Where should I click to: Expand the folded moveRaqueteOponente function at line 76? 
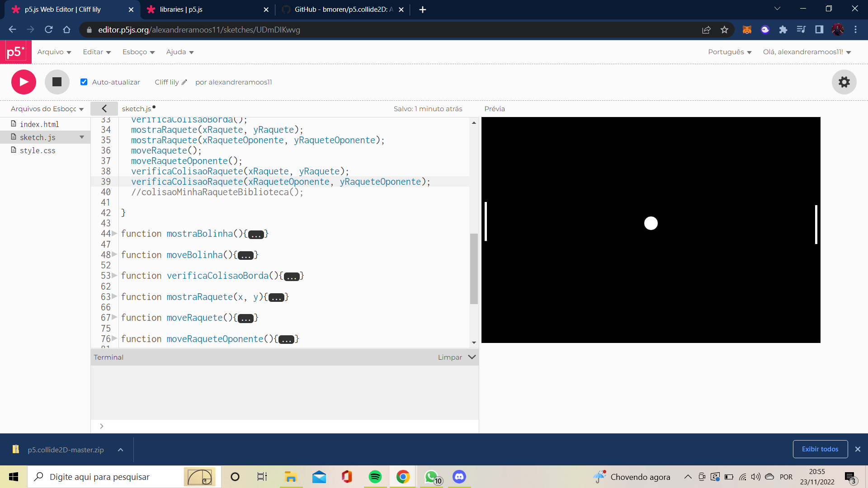coord(114,339)
